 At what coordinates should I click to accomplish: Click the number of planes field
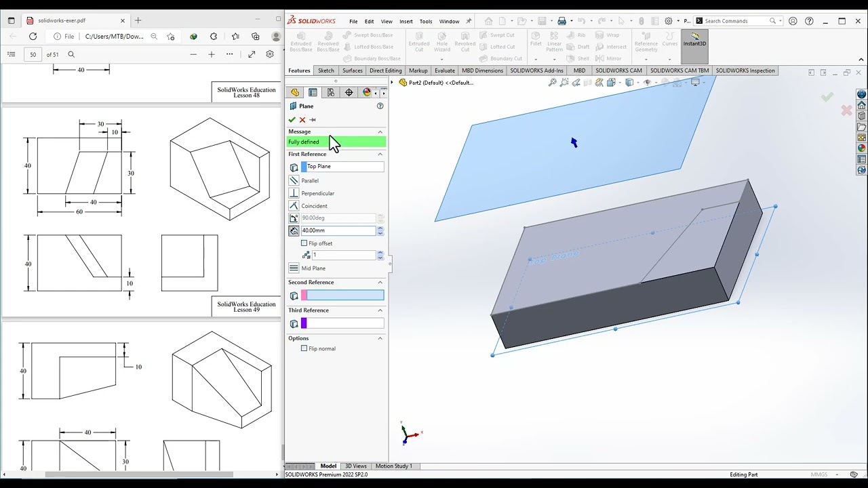344,255
